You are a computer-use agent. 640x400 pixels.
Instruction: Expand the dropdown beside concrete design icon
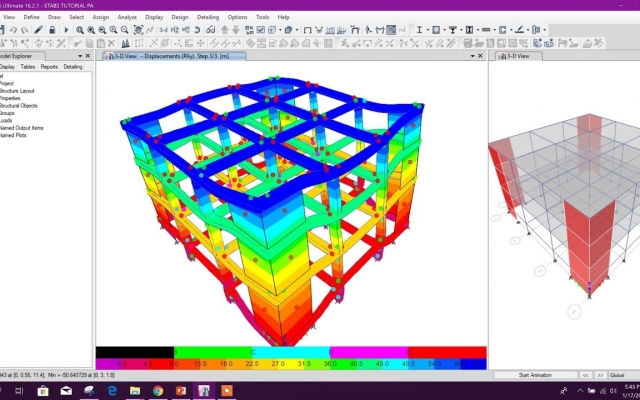(x=444, y=30)
